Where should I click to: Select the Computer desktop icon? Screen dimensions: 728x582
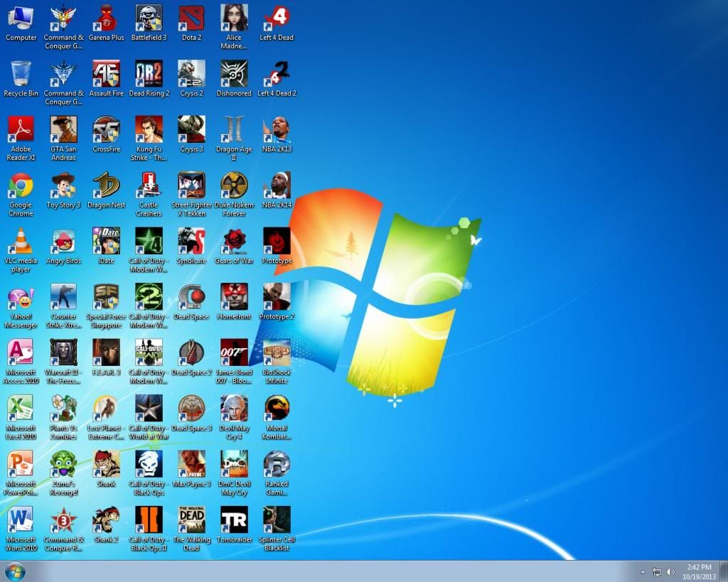click(x=21, y=23)
